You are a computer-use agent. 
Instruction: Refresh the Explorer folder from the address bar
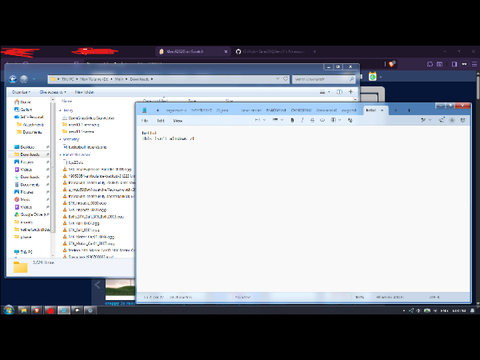click(x=285, y=79)
